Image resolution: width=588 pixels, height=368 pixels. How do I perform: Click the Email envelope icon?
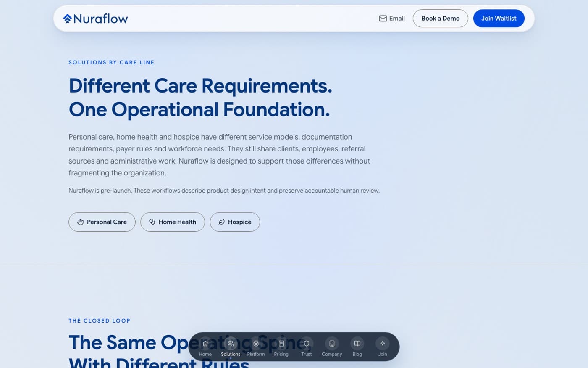(383, 19)
